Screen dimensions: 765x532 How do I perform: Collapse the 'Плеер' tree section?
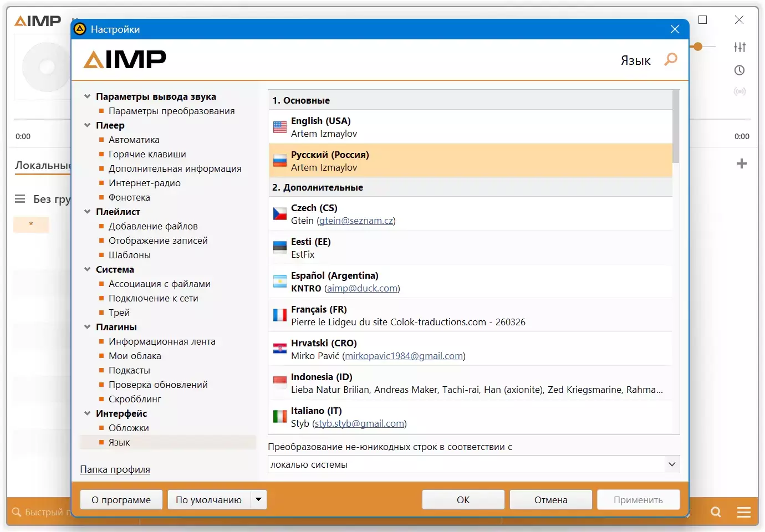tap(87, 125)
